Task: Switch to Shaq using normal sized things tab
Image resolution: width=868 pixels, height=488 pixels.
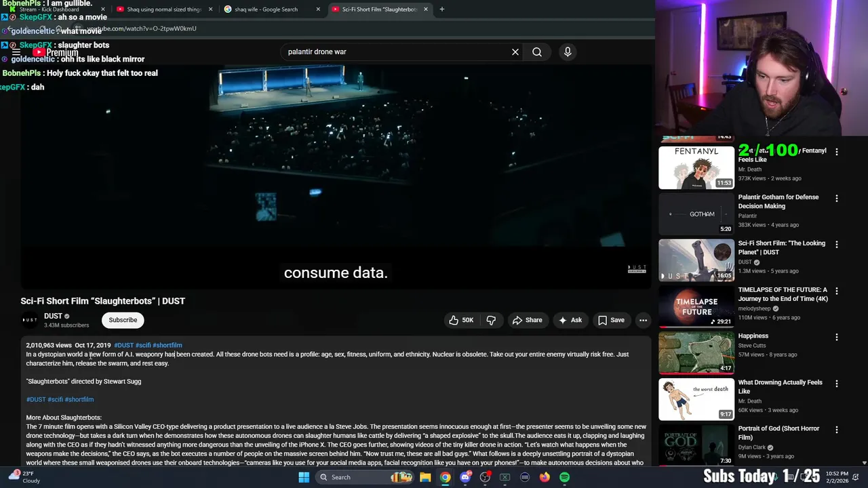Action: [x=163, y=9]
